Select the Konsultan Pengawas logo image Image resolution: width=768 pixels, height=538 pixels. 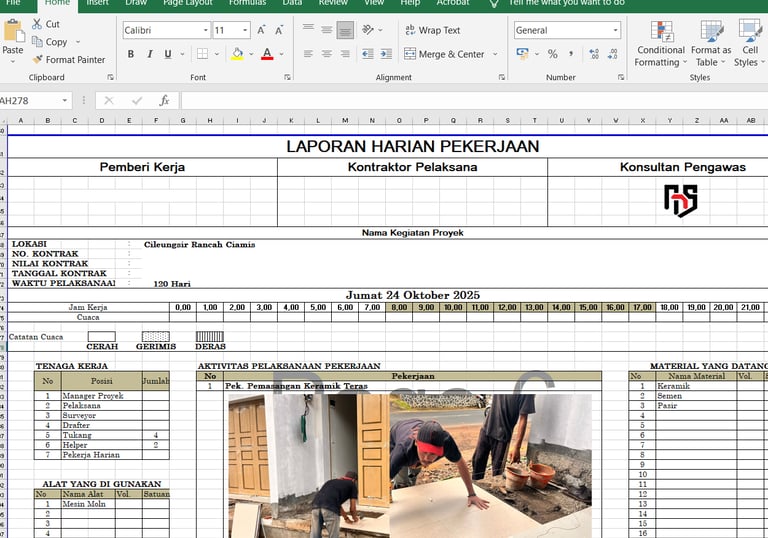coord(680,200)
